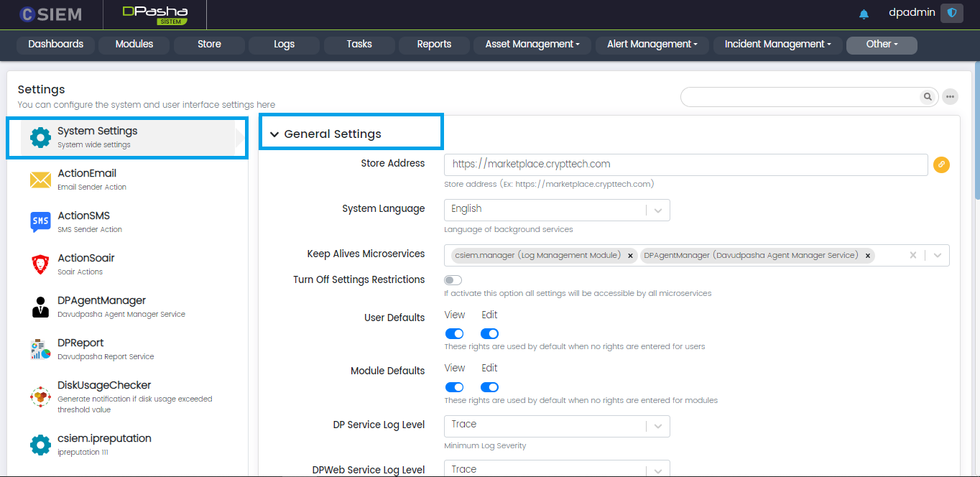Click the notification bell icon
Image resolution: width=980 pixels, height=477 pixels.
pos(864,14)
